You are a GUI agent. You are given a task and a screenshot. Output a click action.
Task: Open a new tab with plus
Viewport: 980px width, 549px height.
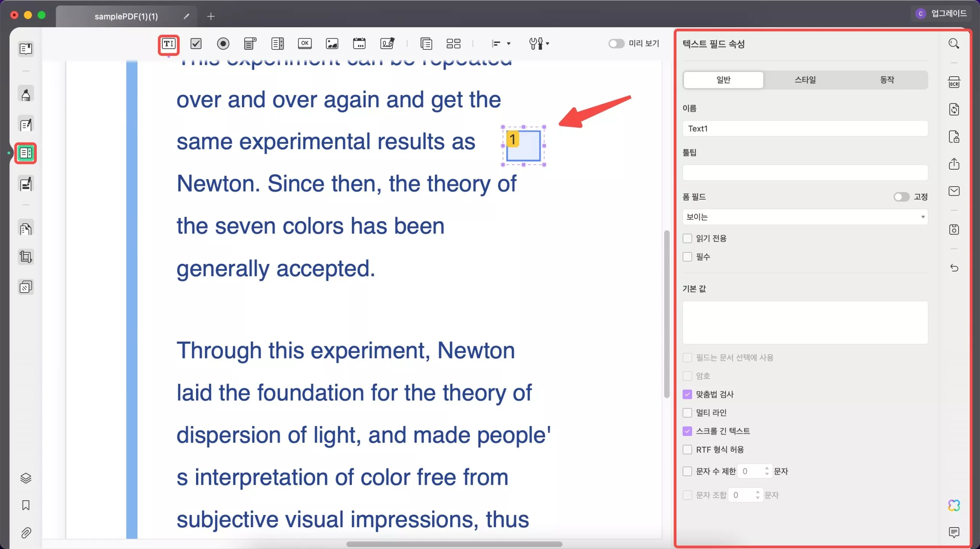[x=211, y=16]
